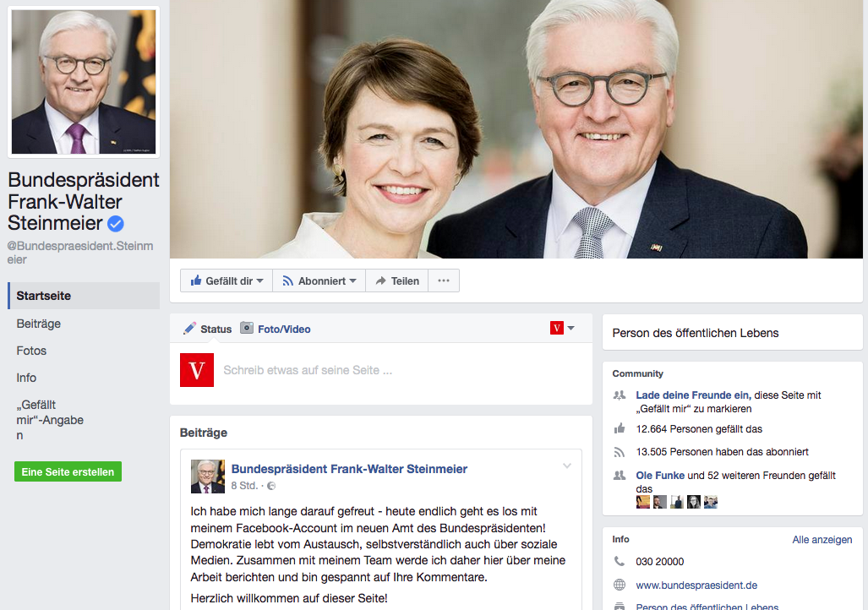Click Lade deine Freunde ein link

(x=693, y=395)
